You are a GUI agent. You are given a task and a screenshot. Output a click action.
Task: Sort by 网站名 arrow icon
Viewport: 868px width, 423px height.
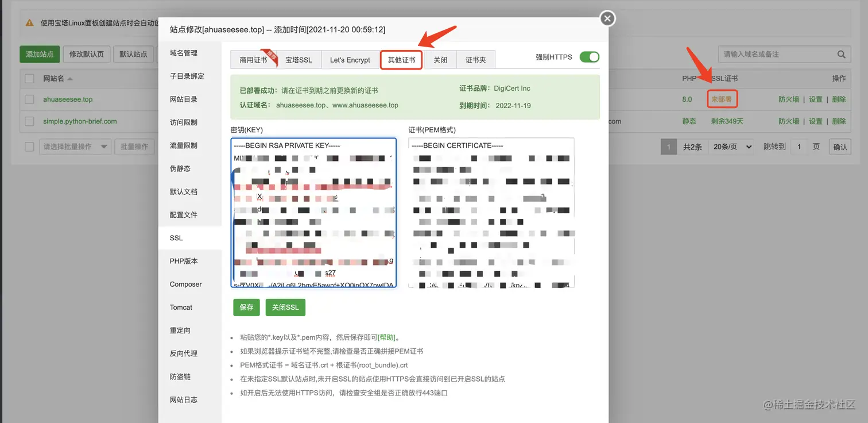click(x=70, y=78)
